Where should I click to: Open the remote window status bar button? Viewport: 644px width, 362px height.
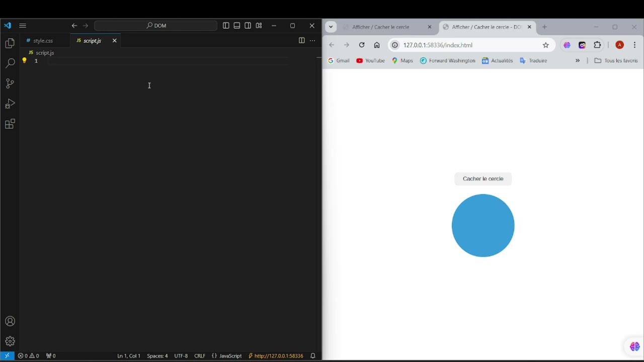[7, 356]
